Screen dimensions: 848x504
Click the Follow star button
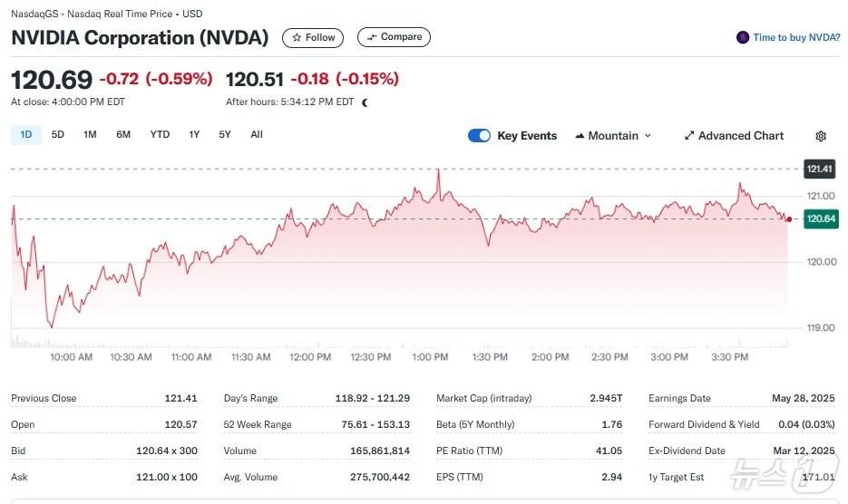(312, 37)
